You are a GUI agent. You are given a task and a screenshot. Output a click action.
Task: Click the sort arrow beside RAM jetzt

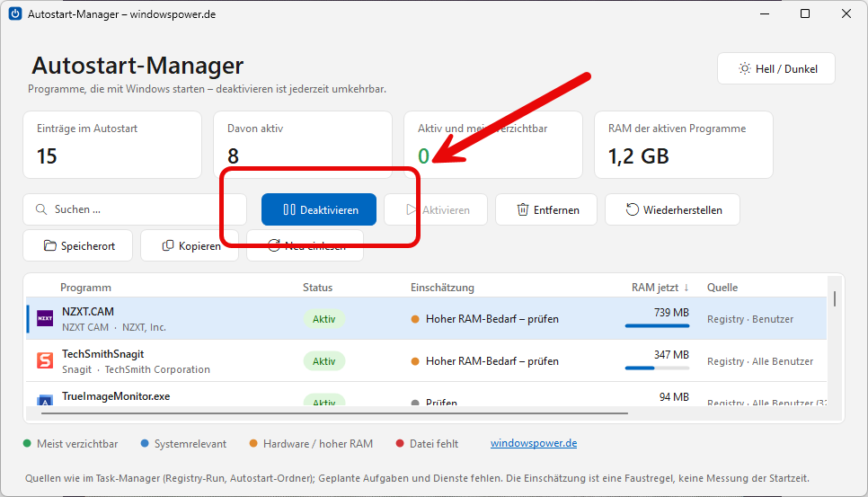coord(686,288)
